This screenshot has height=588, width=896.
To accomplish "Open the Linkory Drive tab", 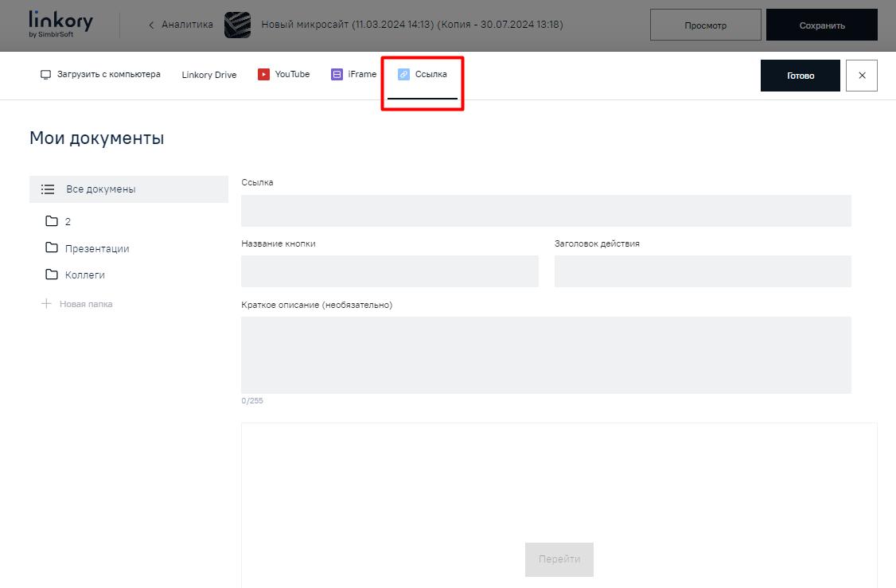I will 208,75.
